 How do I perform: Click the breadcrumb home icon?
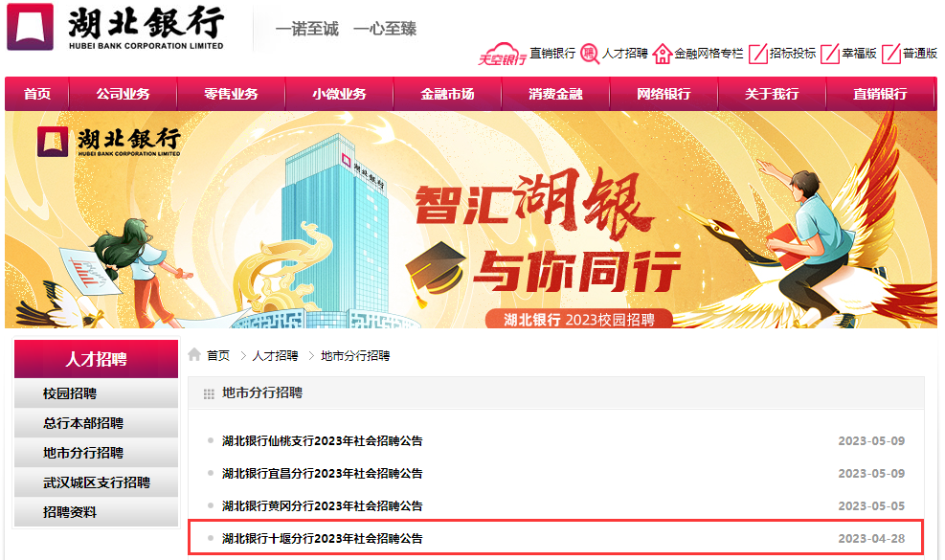coord(194,354)
